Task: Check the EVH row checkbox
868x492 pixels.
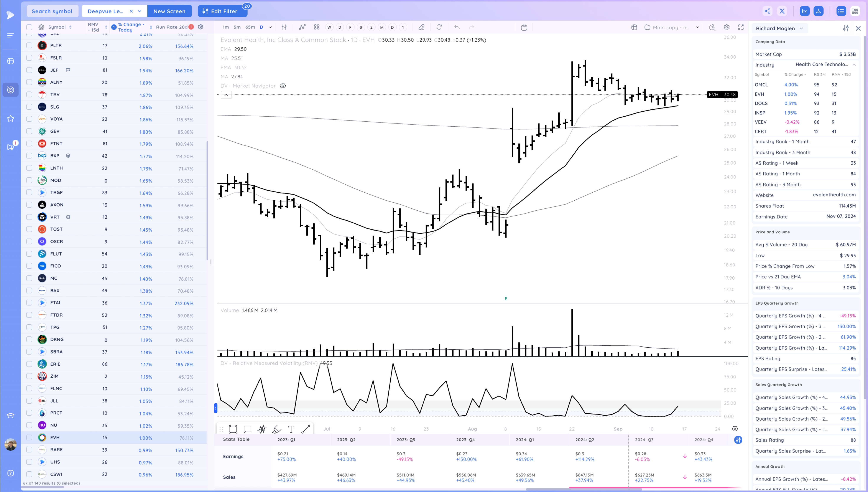Action: click(x=29, y=437)
